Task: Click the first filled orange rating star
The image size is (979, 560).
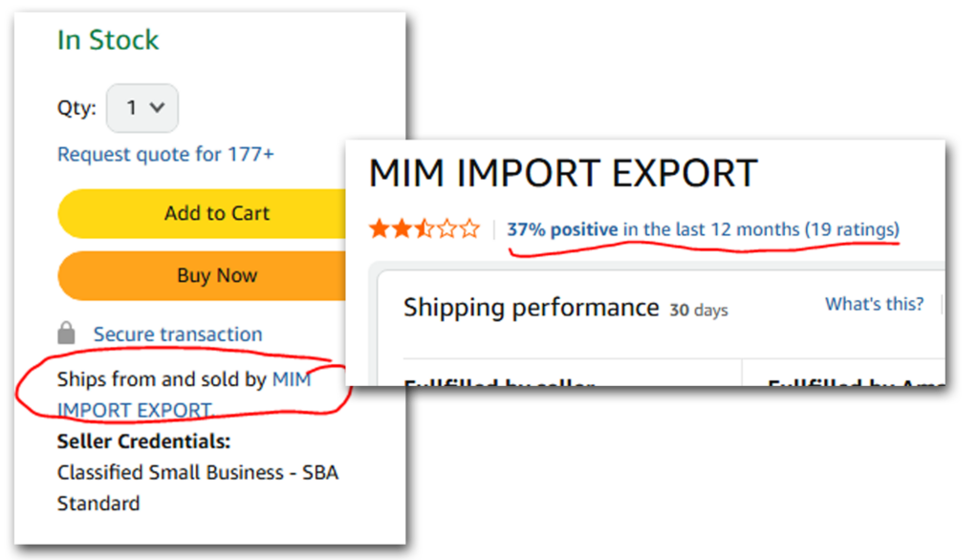Action: 380,229
